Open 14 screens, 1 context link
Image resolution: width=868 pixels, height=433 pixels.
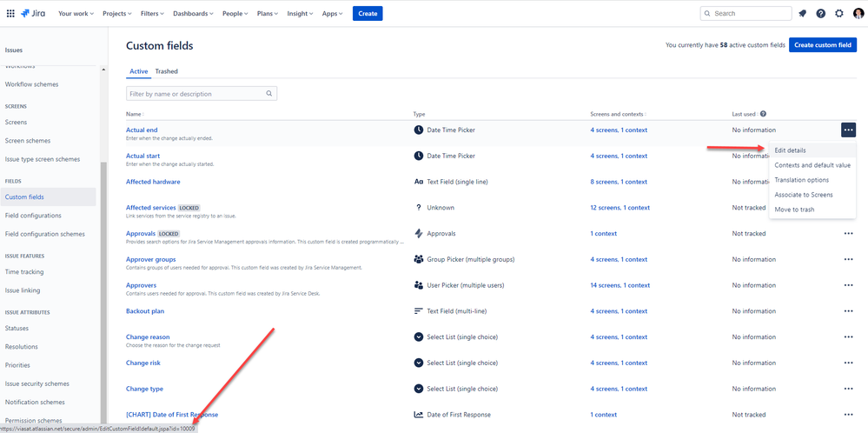[620, 285]
